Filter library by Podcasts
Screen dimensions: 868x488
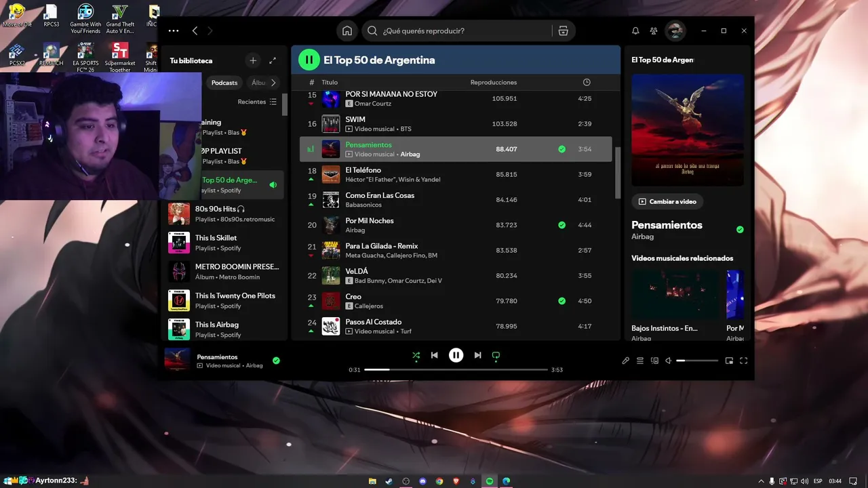tap(224, 83)
